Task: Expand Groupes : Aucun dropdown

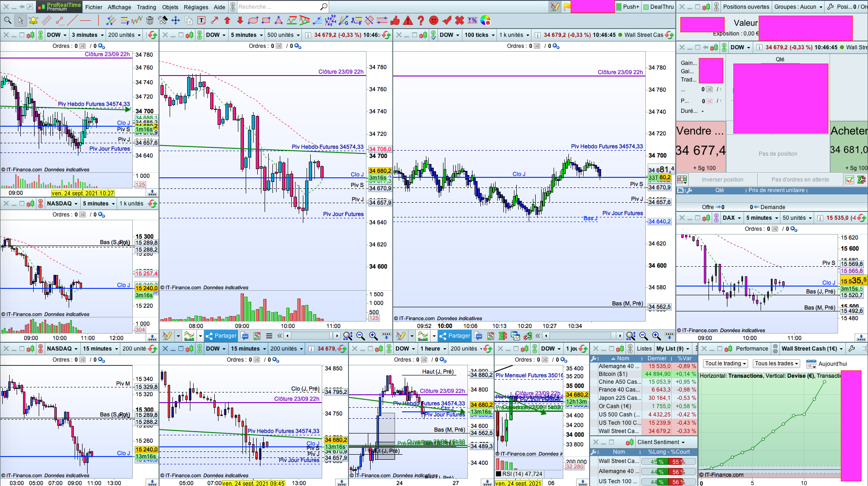Action: click(798, 7)
